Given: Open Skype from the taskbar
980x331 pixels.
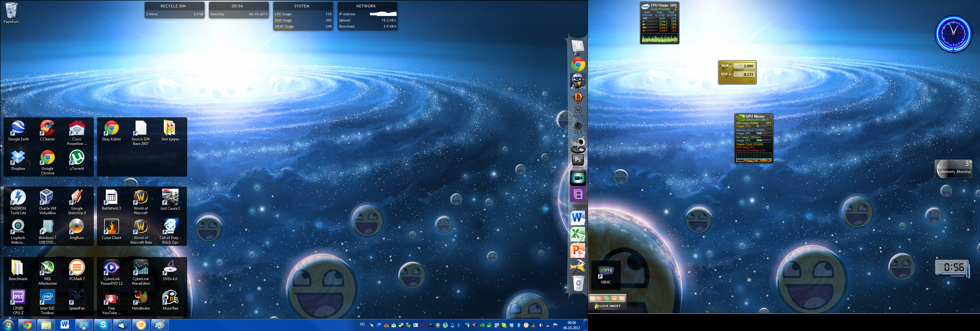Looking at the screenshot, I should [103, 325].
